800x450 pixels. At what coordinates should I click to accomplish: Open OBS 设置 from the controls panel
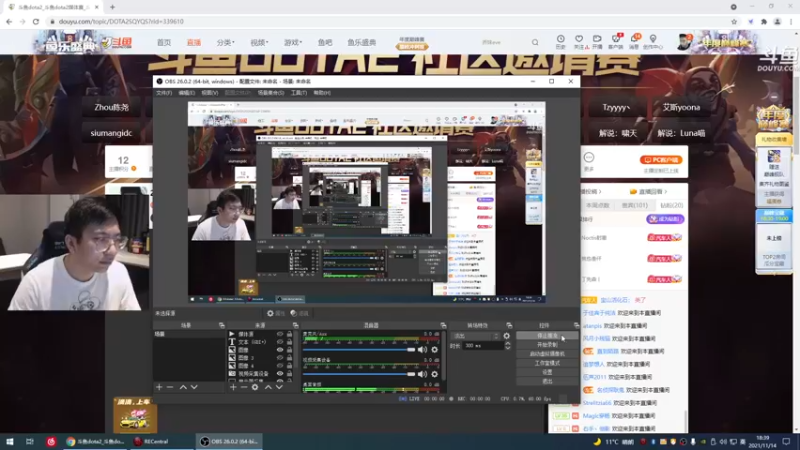tap(547, 372)
